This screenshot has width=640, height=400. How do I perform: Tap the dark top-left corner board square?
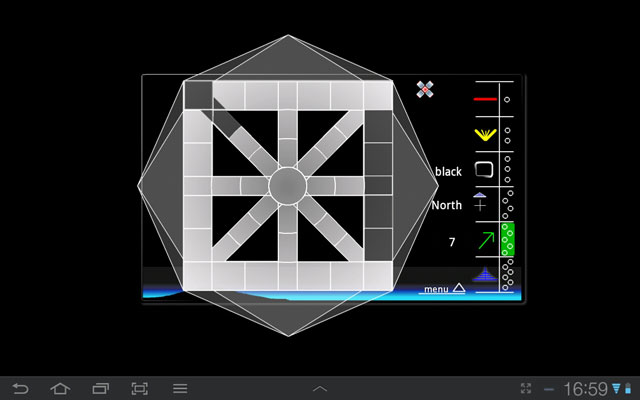[198, 95]
